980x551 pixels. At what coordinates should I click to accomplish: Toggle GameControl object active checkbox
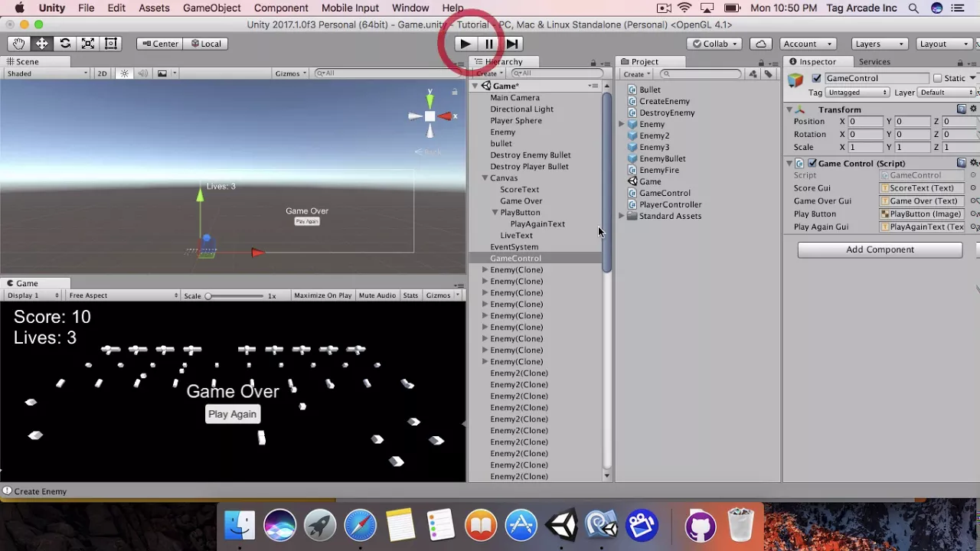(x=816, y=78)
